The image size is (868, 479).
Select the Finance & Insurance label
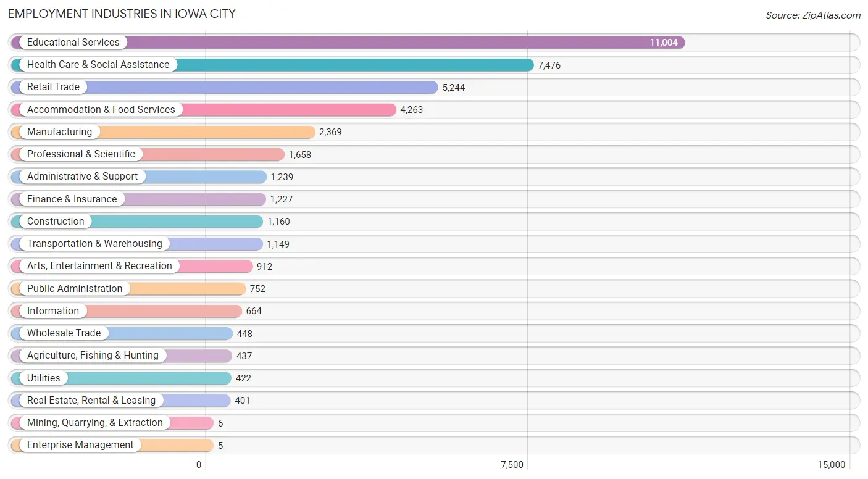(72, 199)
